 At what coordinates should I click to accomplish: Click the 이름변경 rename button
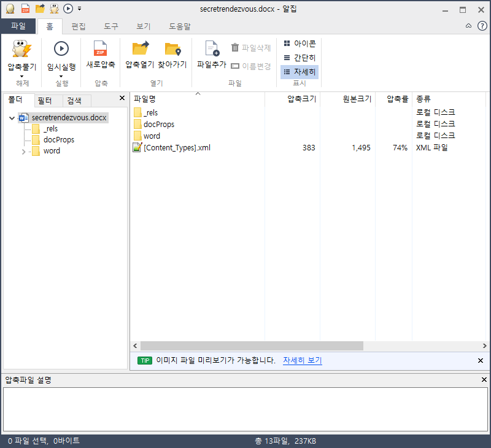pos(251,66)
